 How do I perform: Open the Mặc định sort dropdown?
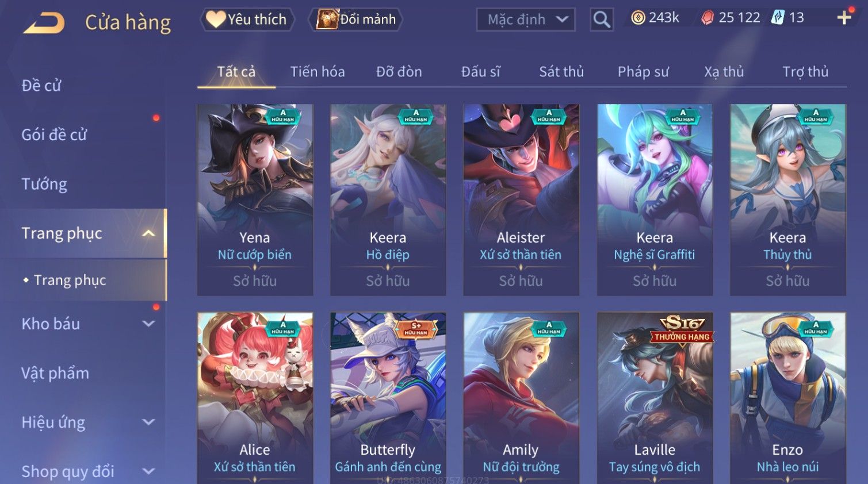click(526, 20)
